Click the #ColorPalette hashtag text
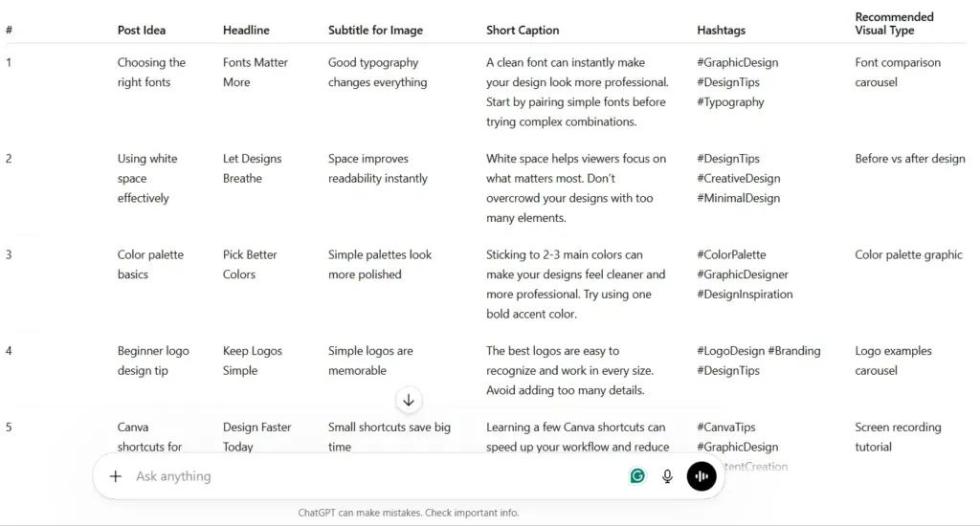Screen dimensions: 980x526 (x=731, y=255)
